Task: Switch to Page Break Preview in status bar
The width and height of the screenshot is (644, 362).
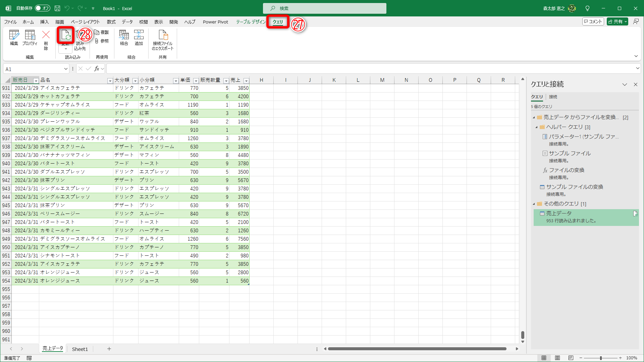Action: tap(571, 358)
